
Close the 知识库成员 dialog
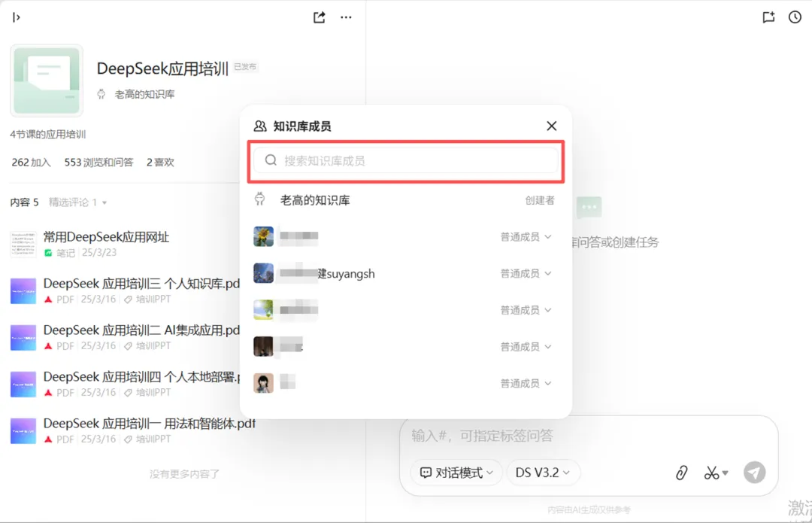552,126
